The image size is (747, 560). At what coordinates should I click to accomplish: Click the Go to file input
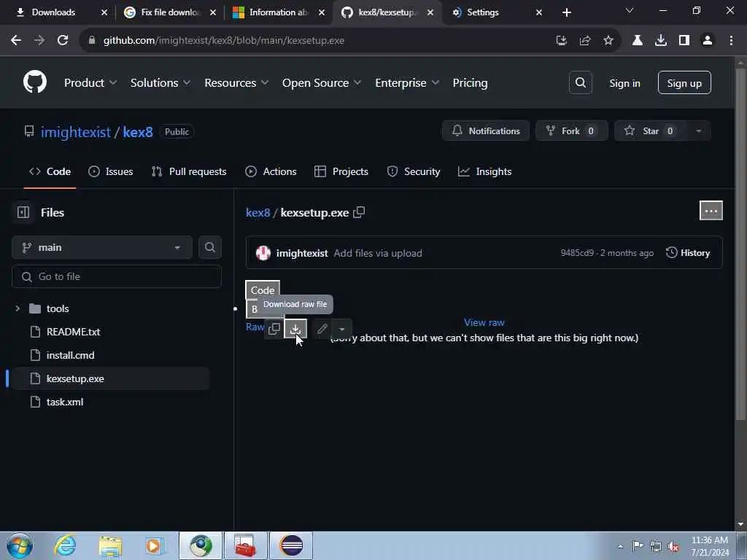pos(117,276)
